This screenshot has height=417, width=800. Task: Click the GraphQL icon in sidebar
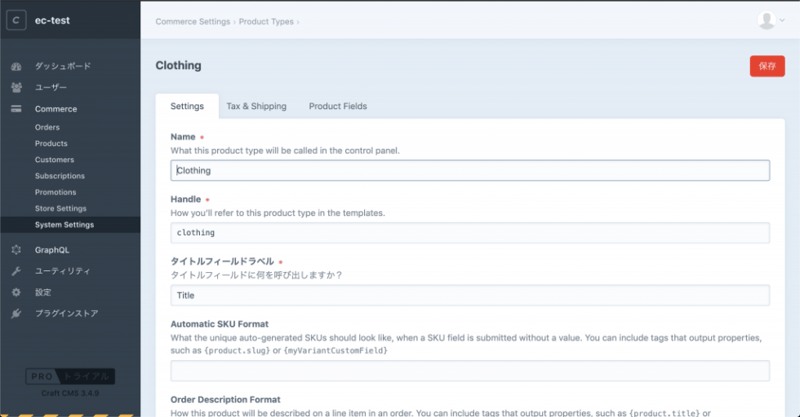click(16, 250)
